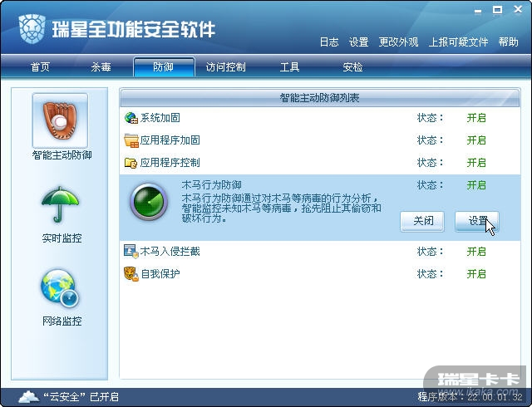
Task: Click the 木马行为防御 title text
Action: (x=212, y=185)
